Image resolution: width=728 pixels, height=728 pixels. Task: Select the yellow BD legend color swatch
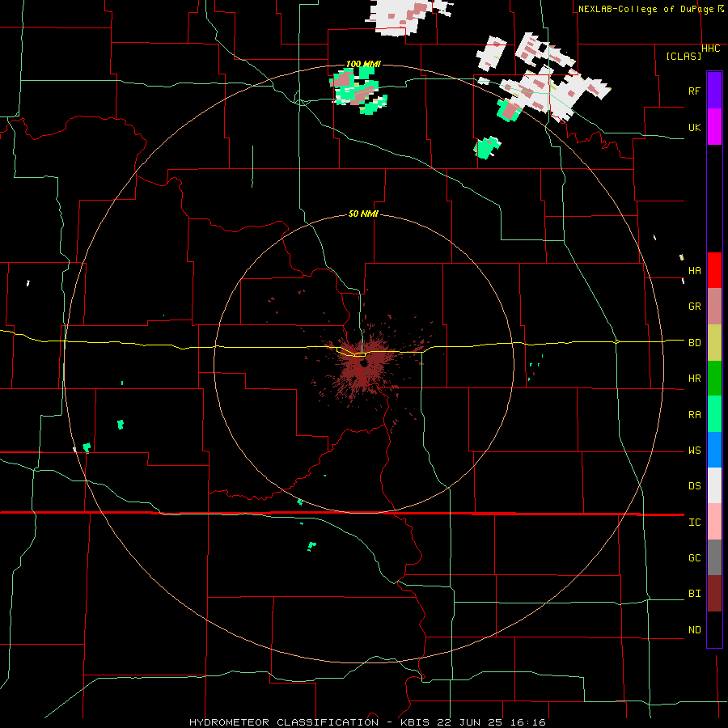[x=714, y=342]
